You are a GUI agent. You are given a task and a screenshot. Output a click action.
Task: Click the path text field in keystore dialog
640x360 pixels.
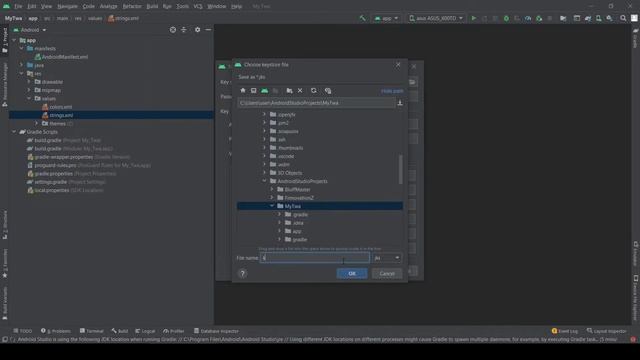[x=316, y=103]
